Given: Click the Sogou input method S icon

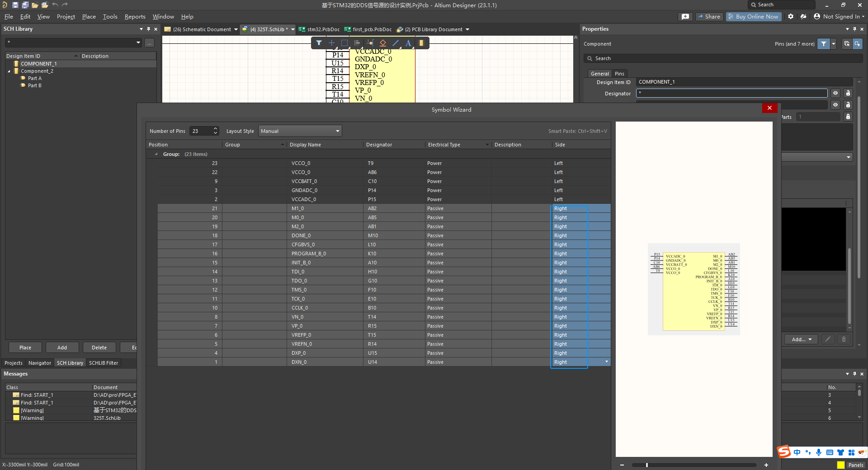Looking at the screenshot, I should 784,451.
